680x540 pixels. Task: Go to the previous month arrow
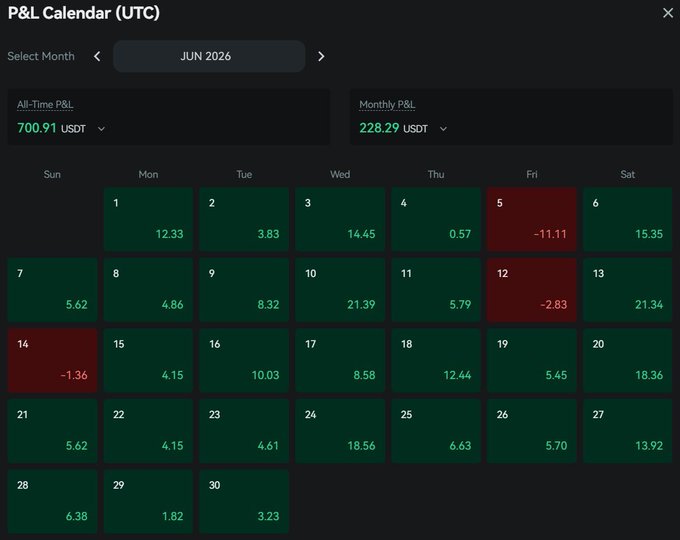pyautogui.click(x=97, y=56)
